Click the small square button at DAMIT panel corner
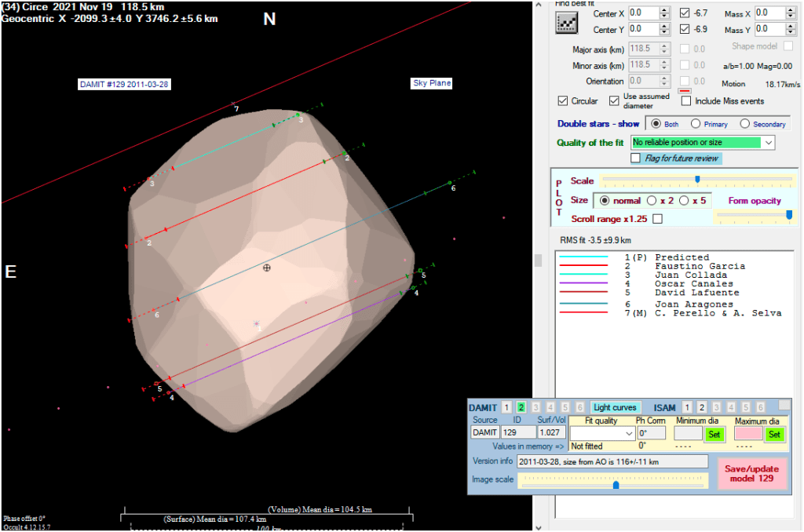Viewport: 804px width, 532px height. (784, 405)
